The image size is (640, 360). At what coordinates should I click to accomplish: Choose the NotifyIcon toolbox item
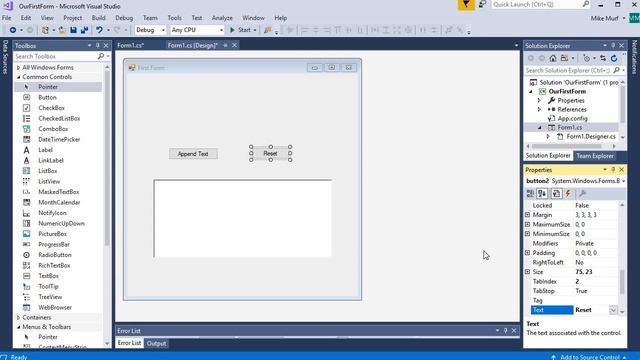click(52, 213)
